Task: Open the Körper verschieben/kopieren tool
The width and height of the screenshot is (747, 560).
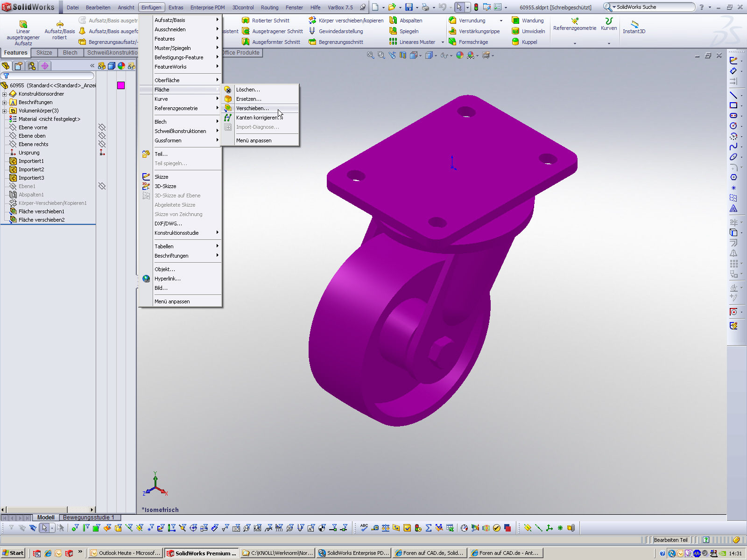Action: click(346, 21)
